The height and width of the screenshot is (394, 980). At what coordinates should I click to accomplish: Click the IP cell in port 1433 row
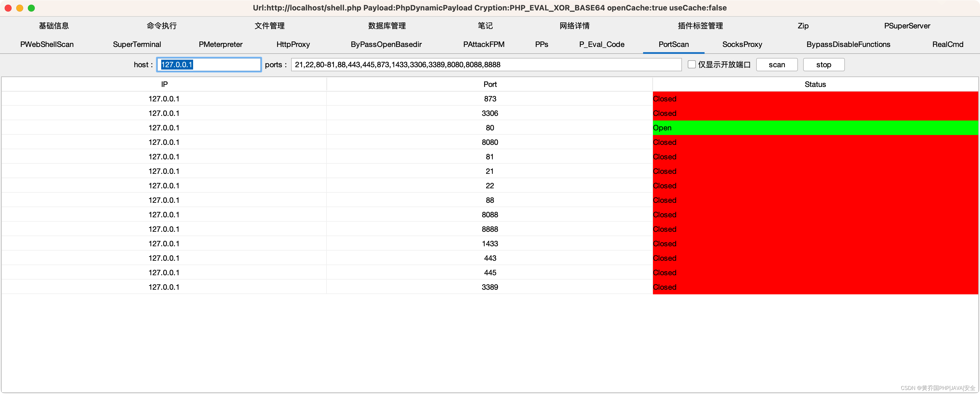click(x=164, y=243)
